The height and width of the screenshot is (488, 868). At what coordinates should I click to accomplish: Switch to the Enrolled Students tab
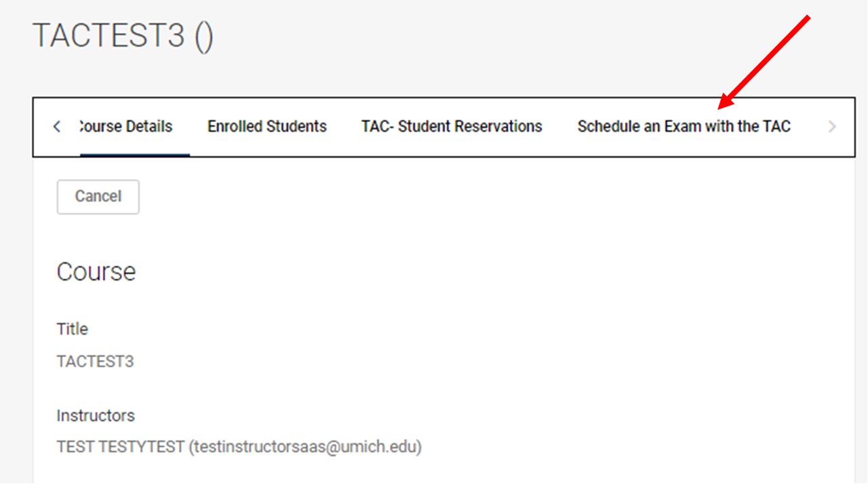pyautogui.click(x=267, y=126)
